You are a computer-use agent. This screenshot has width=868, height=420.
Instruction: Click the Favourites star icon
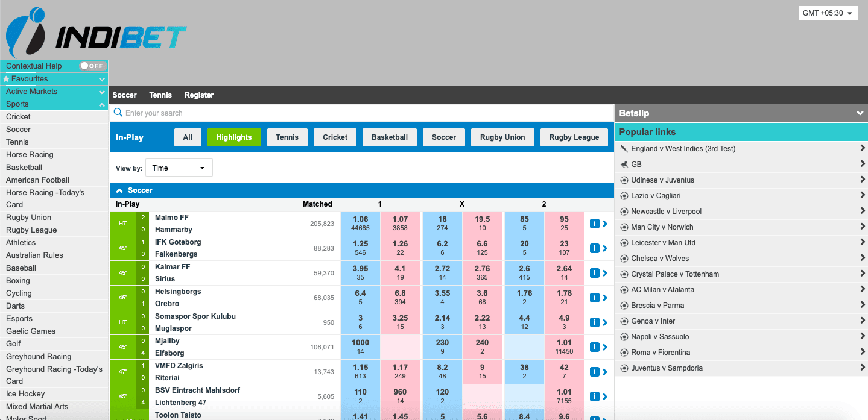7,79
